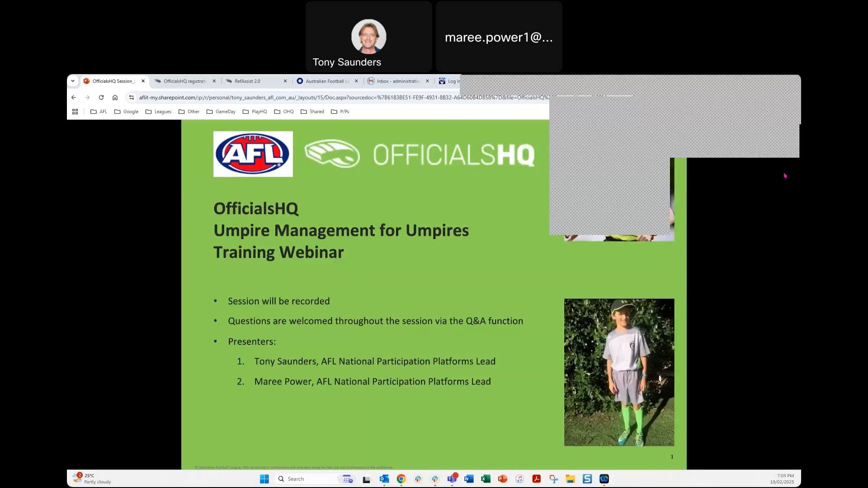This screenshot has width=868, height=488.
Task: Close the Inbox - administration tab
Action: click(x=427, y=81)
